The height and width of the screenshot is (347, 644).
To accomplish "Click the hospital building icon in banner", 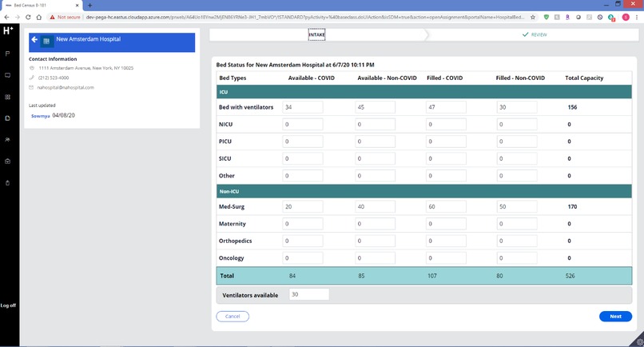I will (46, 41).
